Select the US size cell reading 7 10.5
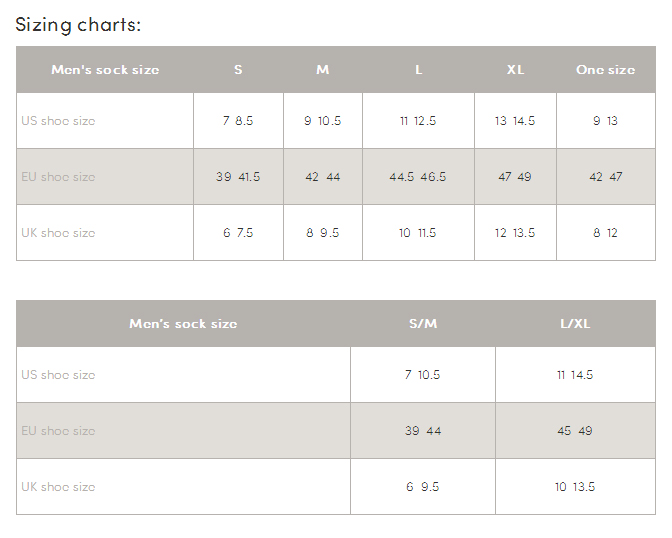The image size is (672, 538). click(423, 375)
